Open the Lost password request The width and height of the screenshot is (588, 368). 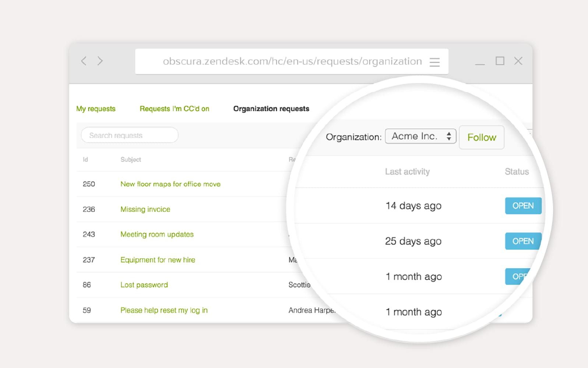144,285
